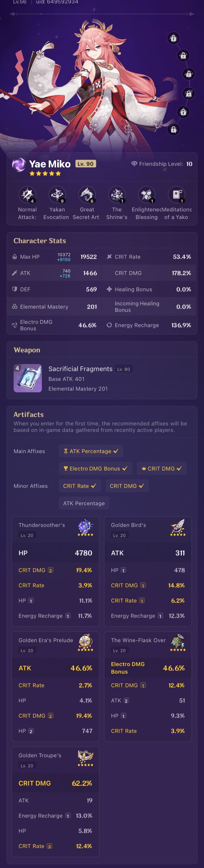
Task: Open the Golden Bird's feather artifact icon
Action: (x=178, y=527)
